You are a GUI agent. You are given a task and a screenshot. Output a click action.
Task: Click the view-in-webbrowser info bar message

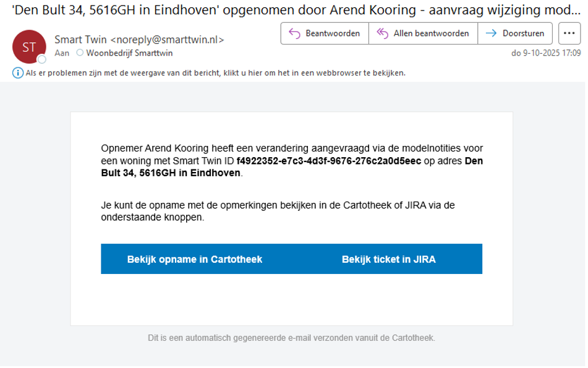tap(215, 73)
